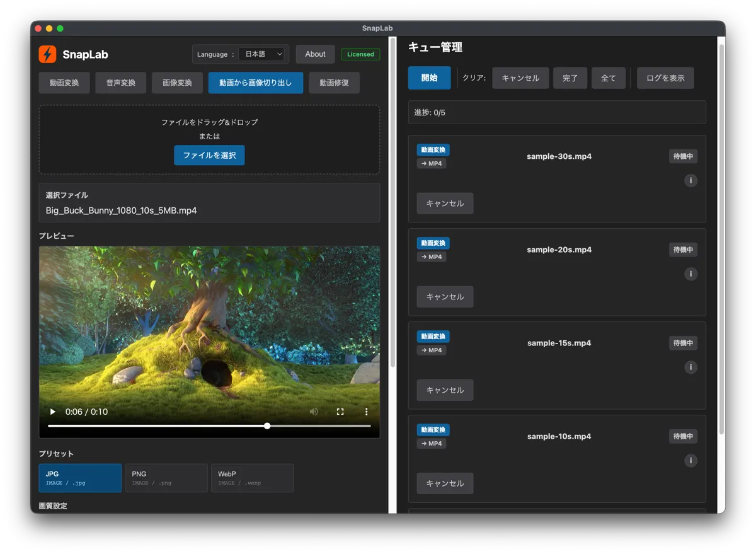Select the PNG image preset
This screenshot has height=554, width=756.
[166, 478]
